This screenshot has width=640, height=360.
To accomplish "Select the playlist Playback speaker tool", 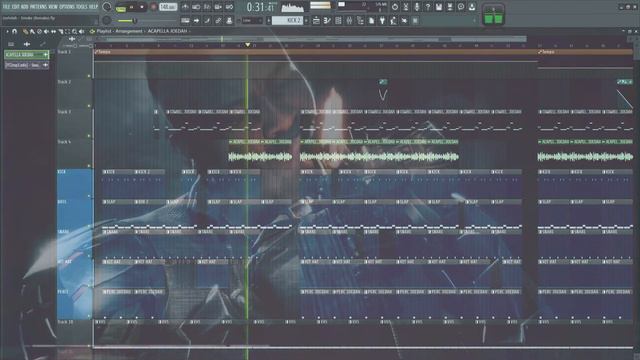I will (x=82, y=31).
